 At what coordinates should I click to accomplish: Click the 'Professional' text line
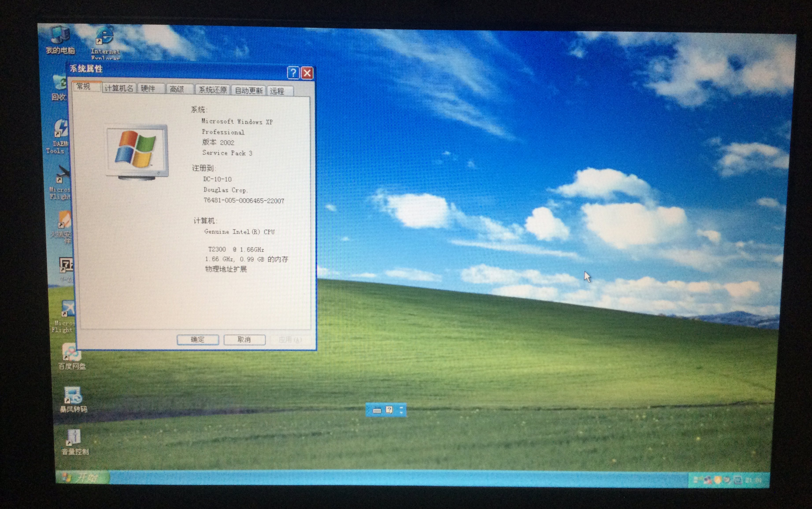(x=223, y=132)
